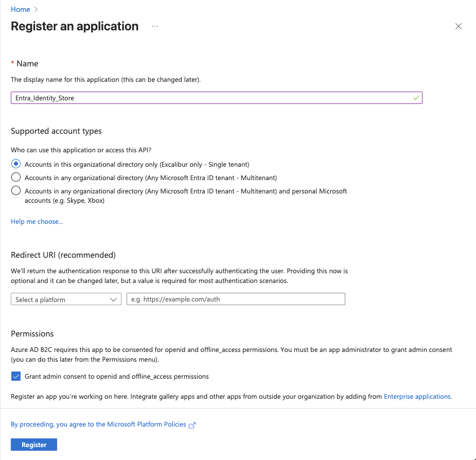Go to Home breadcrumb
476x460 pixels.
click(20, 9)
